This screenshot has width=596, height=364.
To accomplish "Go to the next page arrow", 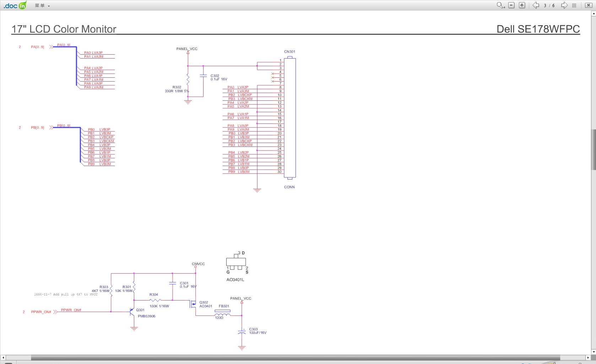I will coord(564,5).
